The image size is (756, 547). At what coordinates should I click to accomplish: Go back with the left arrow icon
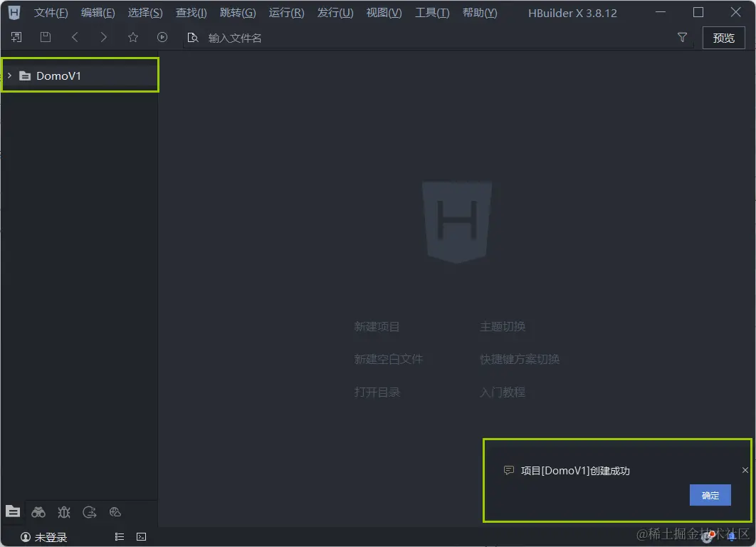(75, 37)
